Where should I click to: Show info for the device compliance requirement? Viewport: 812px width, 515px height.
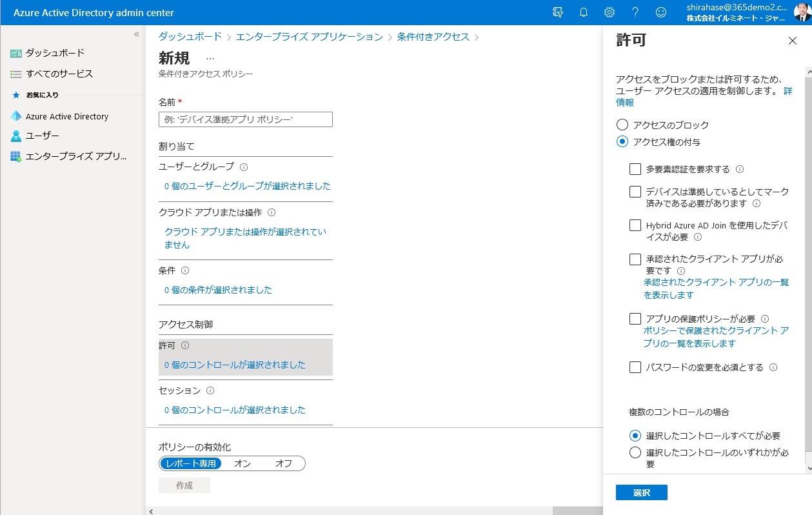pos(757,204)
